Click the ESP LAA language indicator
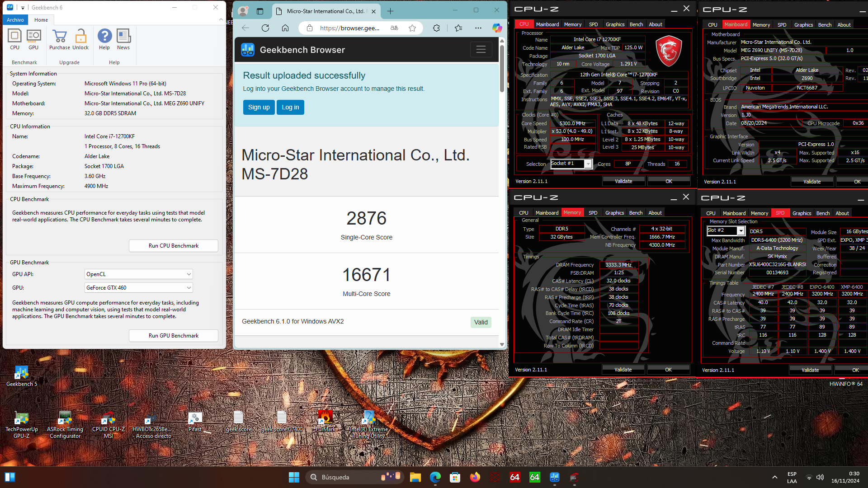The height and width of the screenshot is (488, 868). [792, 477]
